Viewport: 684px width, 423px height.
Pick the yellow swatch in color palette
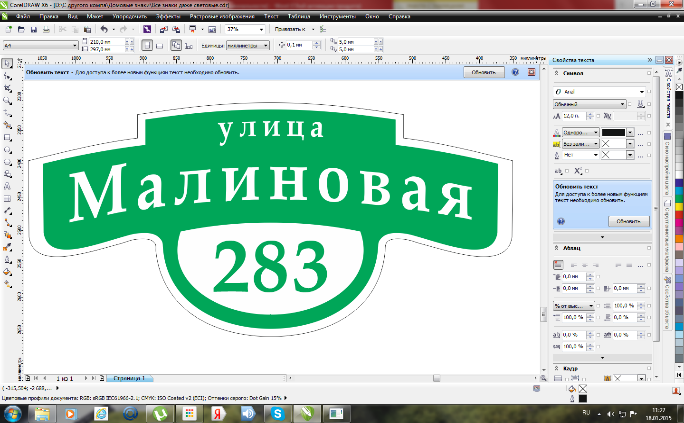click(679, 207)
